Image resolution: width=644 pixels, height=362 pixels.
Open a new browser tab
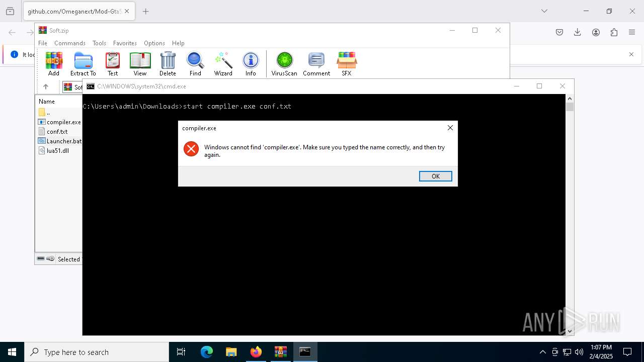point(146,11)
